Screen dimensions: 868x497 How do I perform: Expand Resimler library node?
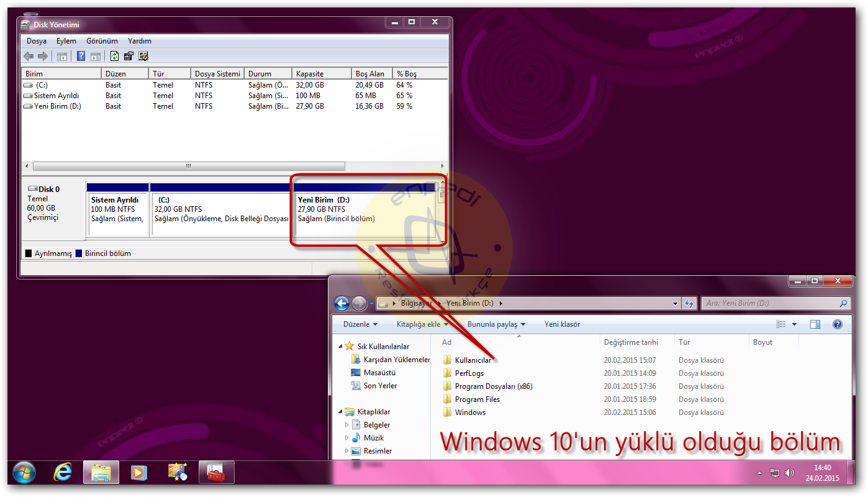(347, 451)
